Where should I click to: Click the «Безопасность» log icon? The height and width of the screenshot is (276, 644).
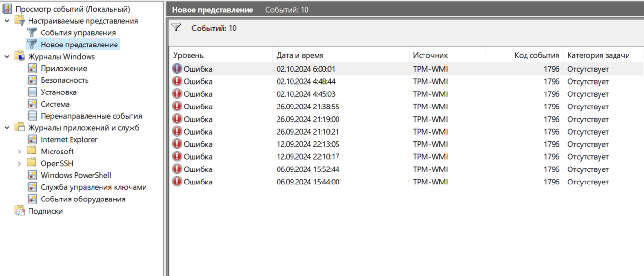pyautogui.click(x=32, y=80)
